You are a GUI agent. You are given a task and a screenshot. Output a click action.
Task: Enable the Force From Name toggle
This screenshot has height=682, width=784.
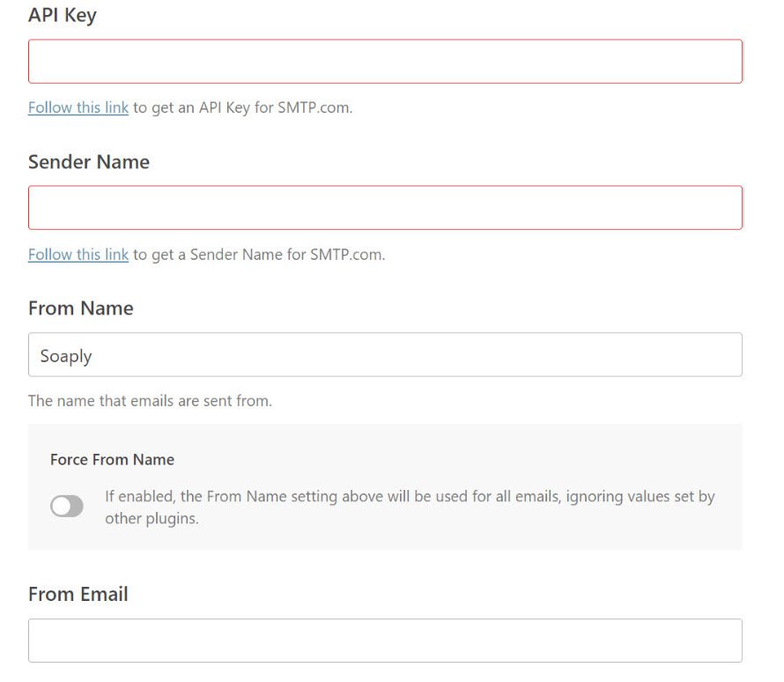point(67,506)
